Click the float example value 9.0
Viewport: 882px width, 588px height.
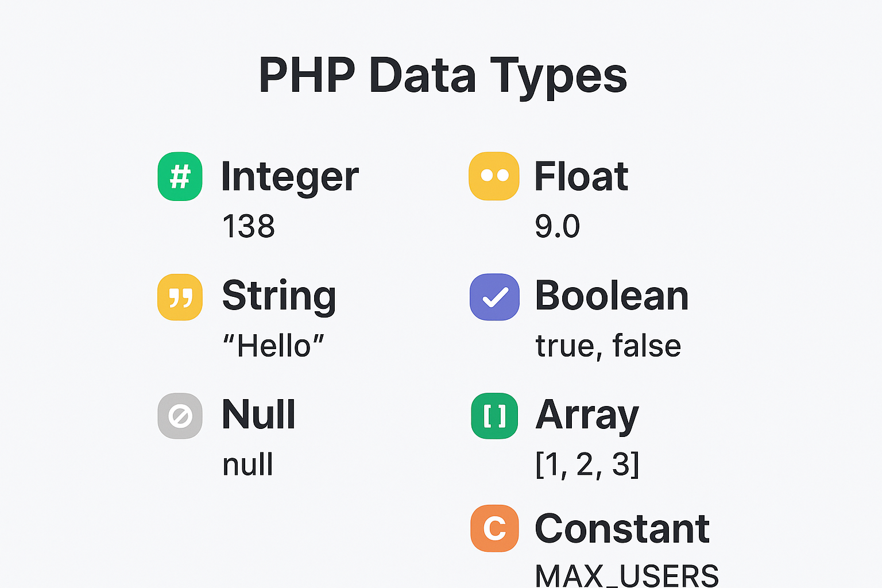tap(557, 226)
